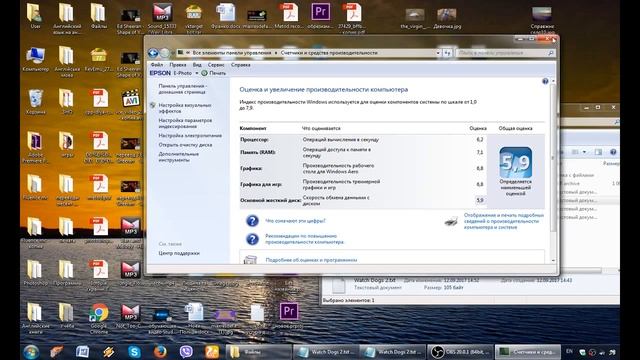Open the print detailed performance info link
This screenshot has width=640, height=360.
click(x=504, y=221)
